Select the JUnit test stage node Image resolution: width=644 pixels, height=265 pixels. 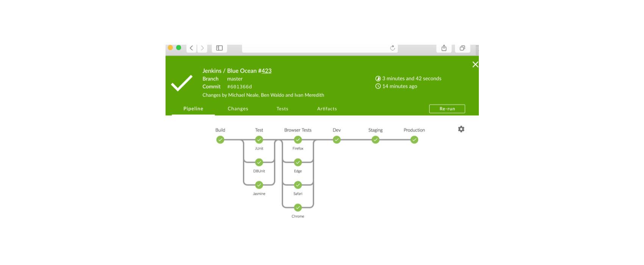click(259, 140)
